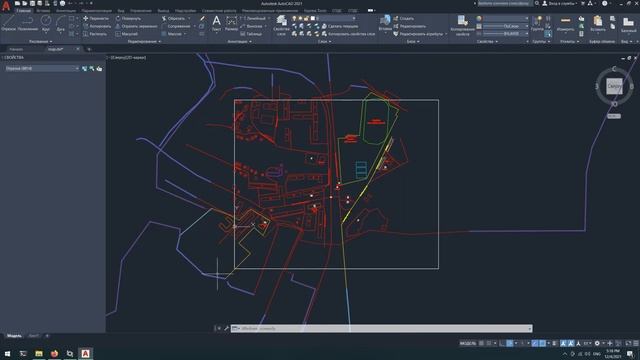
Task: Open the ПоСлою linetype dropdown
Action: point(506,26)
